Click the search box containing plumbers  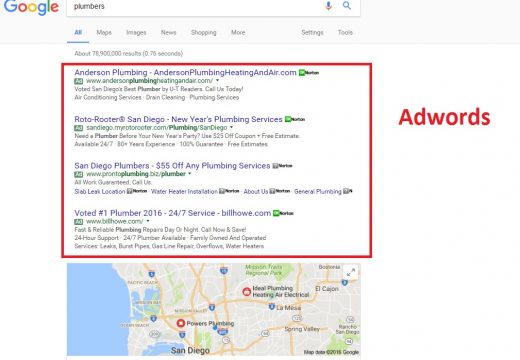tap(197, 6)
